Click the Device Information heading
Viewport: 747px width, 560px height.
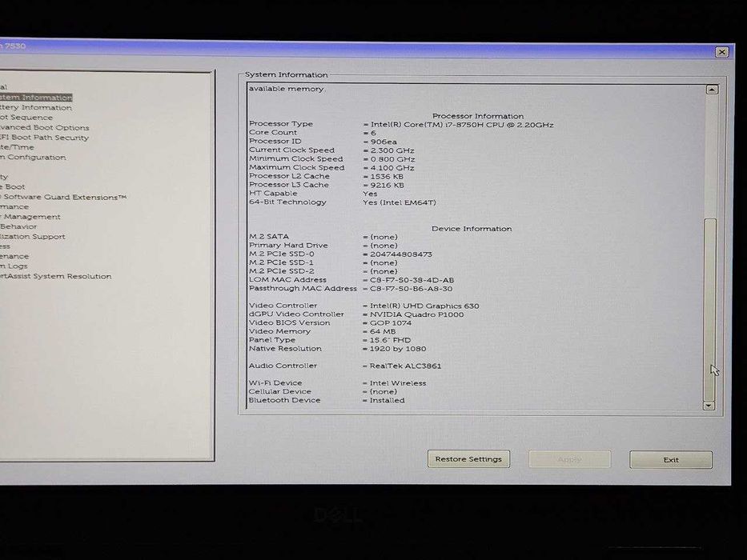tap(472, 229)
